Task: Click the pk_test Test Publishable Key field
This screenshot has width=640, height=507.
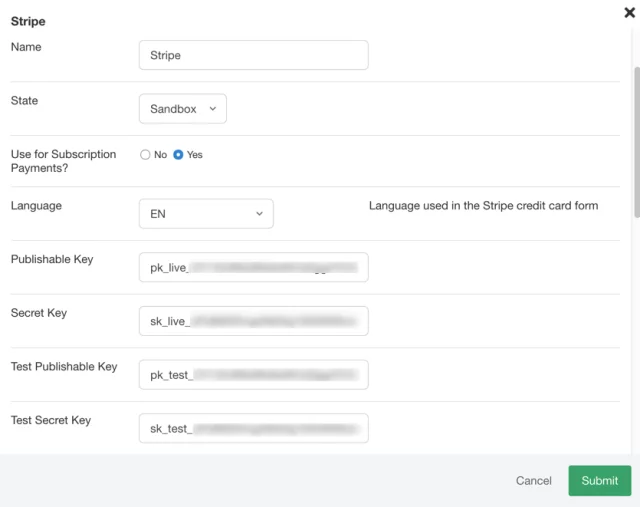Action: click(253, 375)
